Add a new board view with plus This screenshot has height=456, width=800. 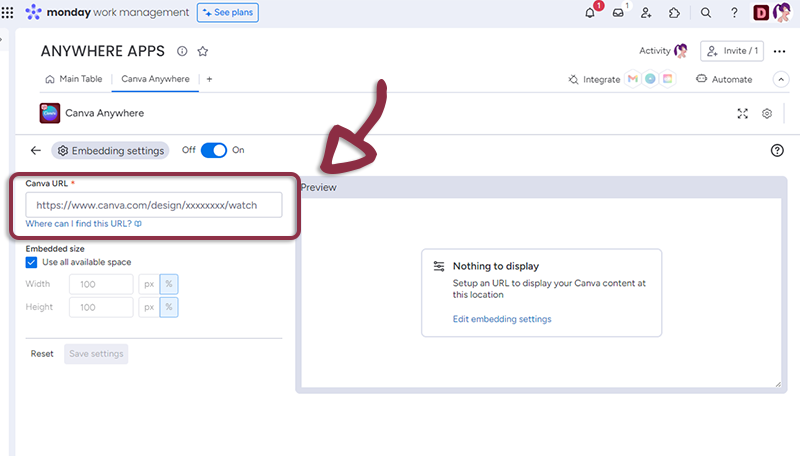tap(209, 79)
